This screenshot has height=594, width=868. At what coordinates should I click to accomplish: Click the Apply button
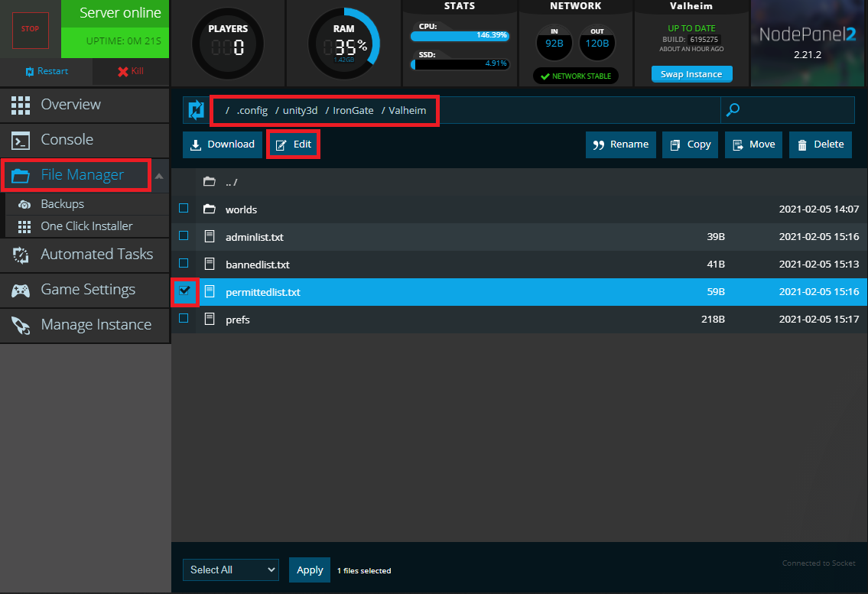310,570
